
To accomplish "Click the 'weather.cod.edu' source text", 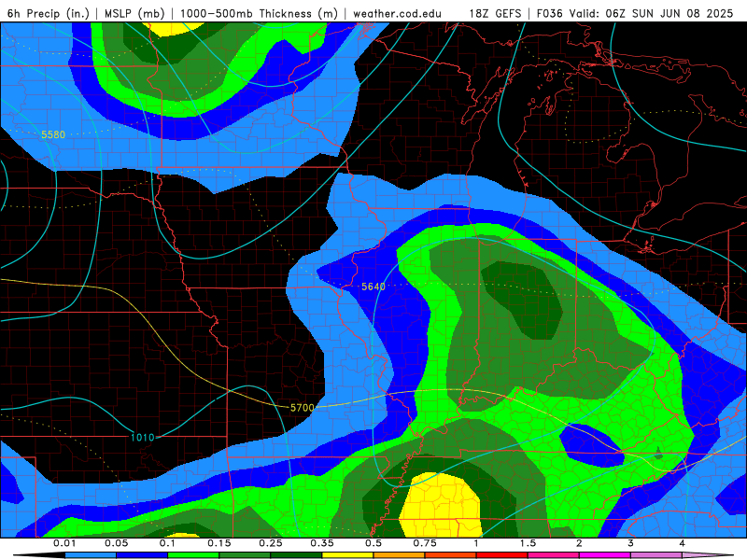I will pyautogui.click(x=397, y=13).
